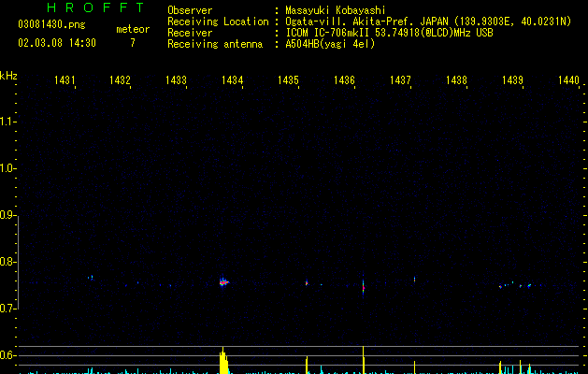This screenshot has height=374, width=588.
Task: Click the 1.1 kHz frequency label
Action: (7, 122)
